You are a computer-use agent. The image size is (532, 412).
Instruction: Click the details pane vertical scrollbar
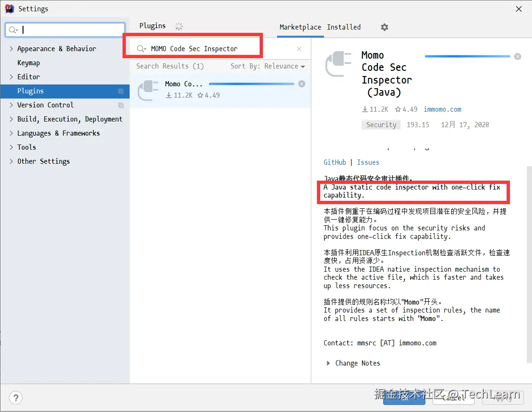[x=529, y=265]
